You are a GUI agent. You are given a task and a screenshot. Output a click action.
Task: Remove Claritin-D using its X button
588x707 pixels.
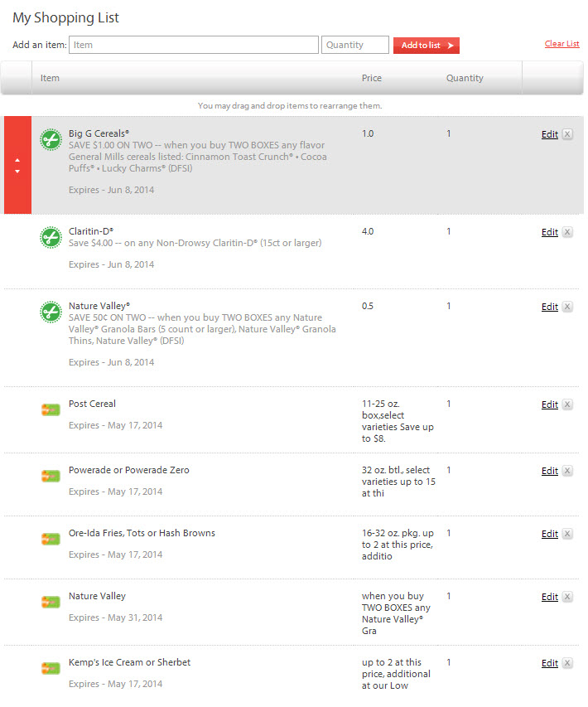tap(568, 232)
